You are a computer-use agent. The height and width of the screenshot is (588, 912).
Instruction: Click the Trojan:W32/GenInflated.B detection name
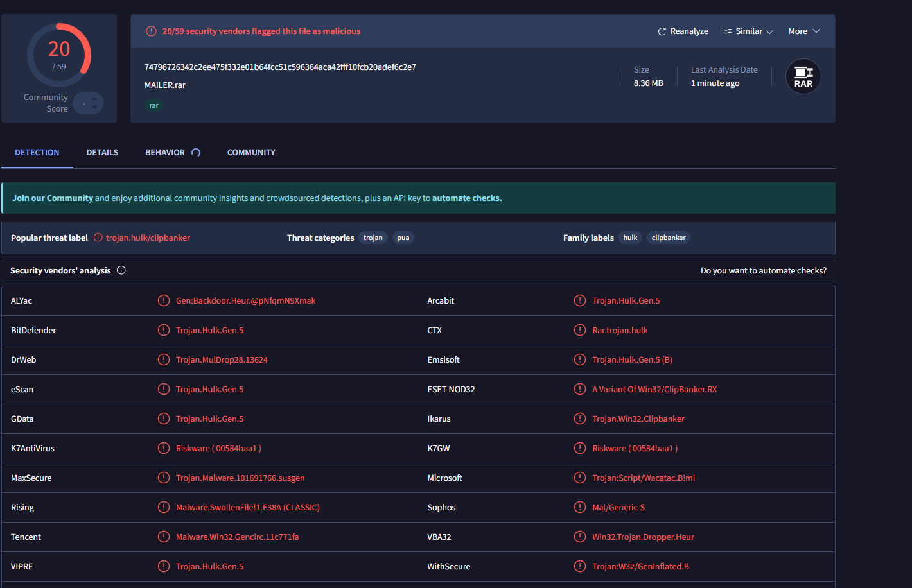coord(640,566)
